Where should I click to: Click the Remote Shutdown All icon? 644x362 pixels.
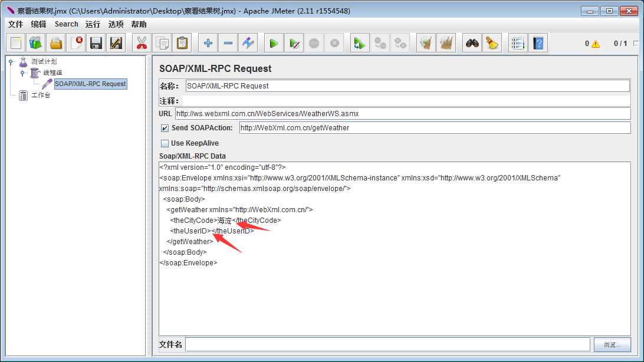pyautogui.click(x=400, y=42)
